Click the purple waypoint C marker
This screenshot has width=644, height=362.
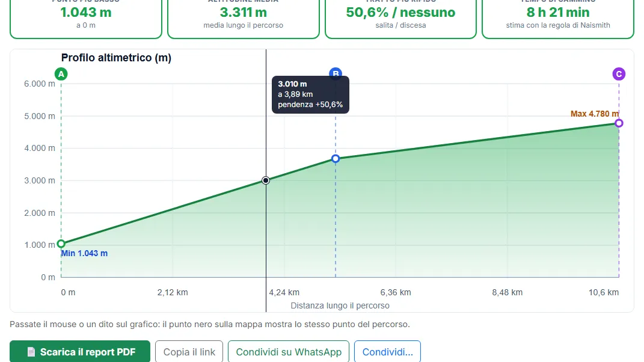619,74
